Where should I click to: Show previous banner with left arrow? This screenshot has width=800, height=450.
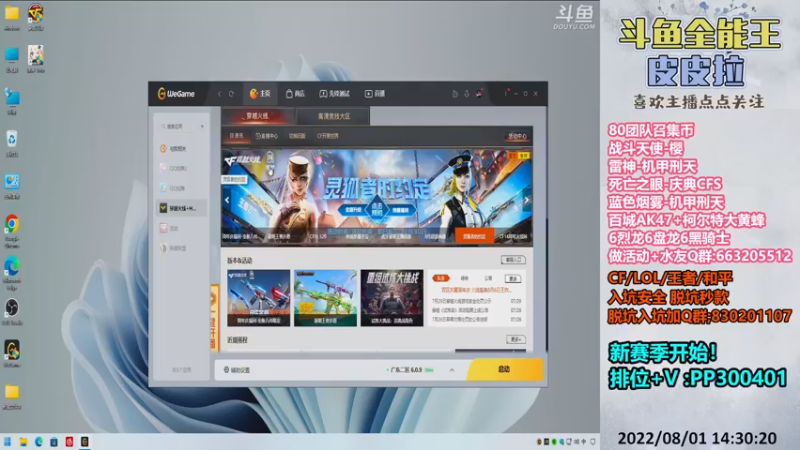pos(227,200)
